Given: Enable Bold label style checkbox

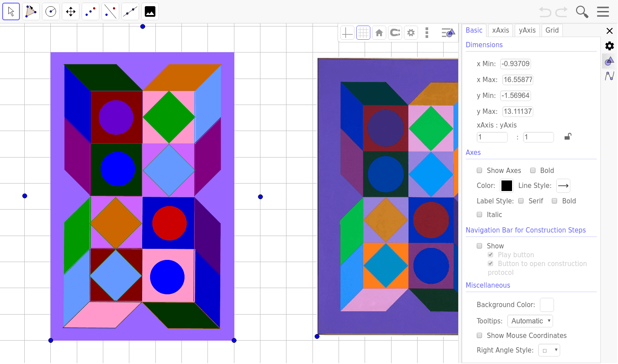Looking at the screenshot, I should coord(554,201).
